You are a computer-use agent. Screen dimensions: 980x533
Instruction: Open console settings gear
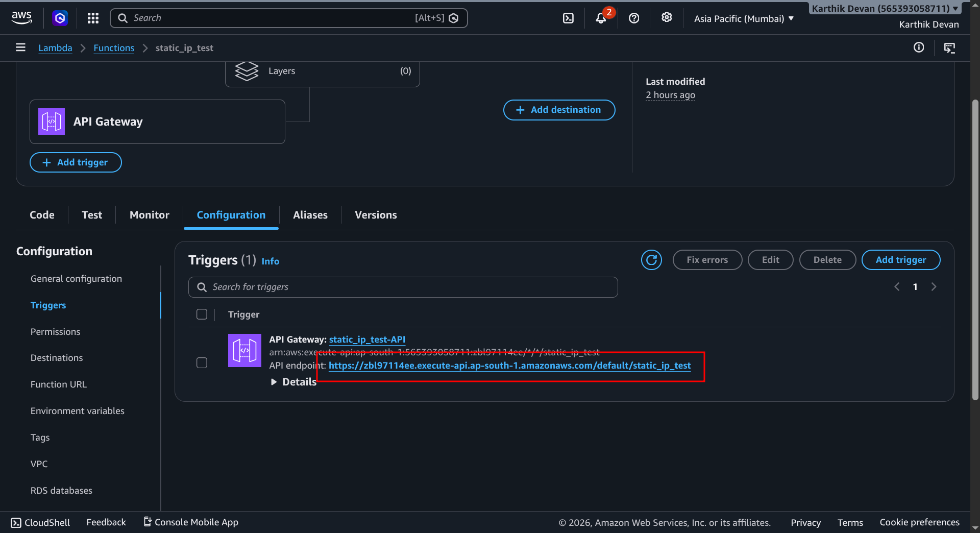coord(667,17)
